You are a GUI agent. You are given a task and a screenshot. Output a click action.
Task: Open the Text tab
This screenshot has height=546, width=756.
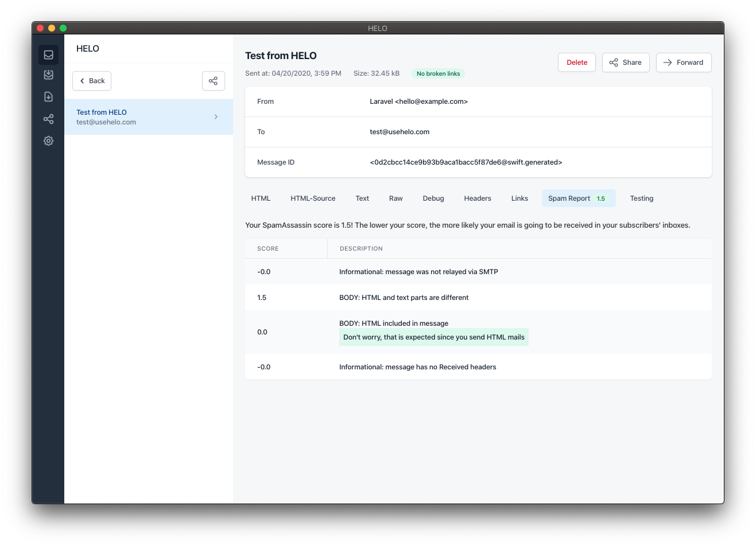pyautogui.click(x=362, y=198)
